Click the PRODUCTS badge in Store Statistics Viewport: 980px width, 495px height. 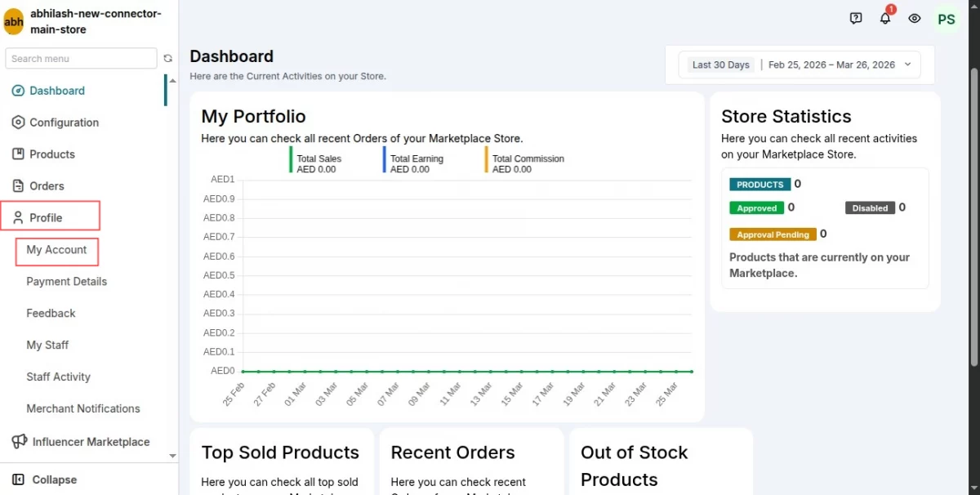click(760, 185)
